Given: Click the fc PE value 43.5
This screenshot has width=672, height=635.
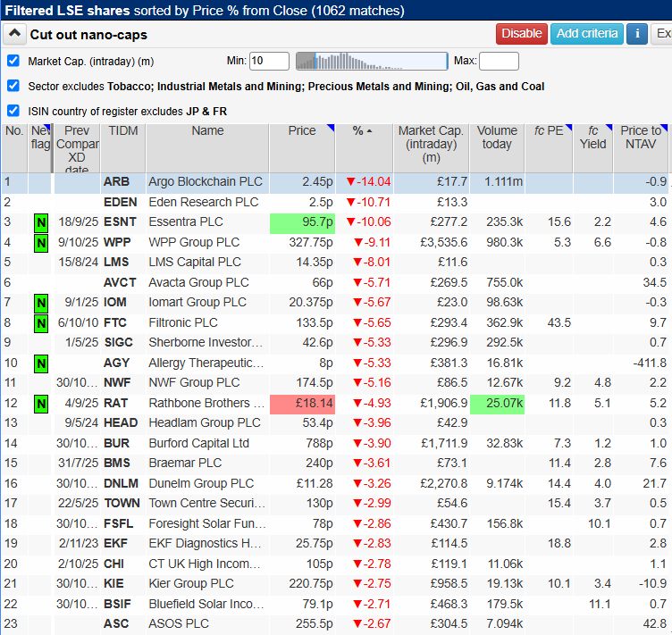Looking at the screenshot, I should pyautogui.click(x=559, y=322).
